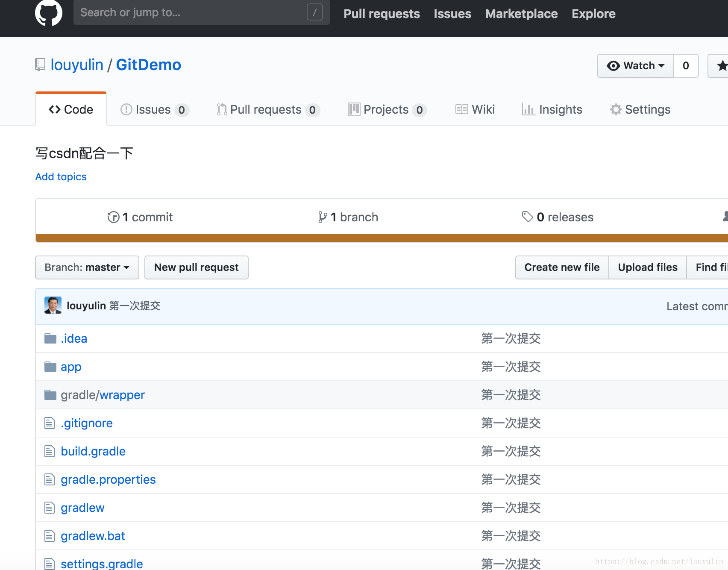Click the .idea folder icon
This screenshot has width=728, height=570.
click(50, 338)
